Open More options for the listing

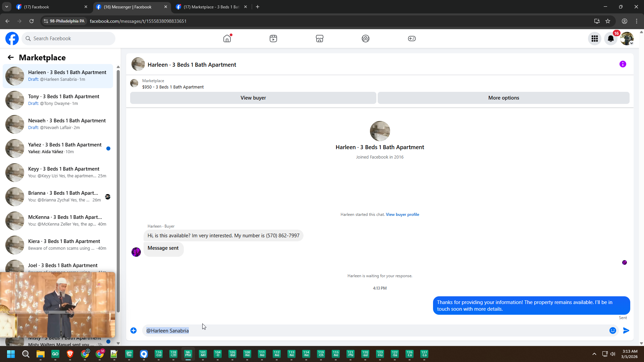coord(503,98)
